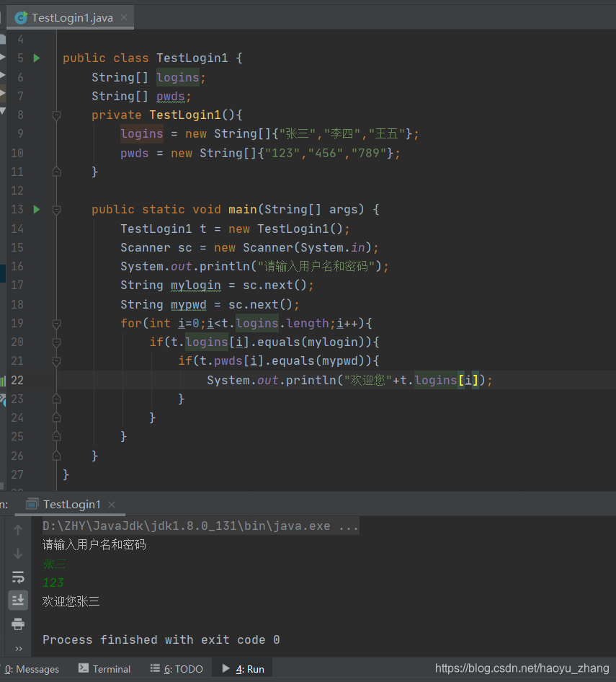Click fold end marker at line 23
The height and width of the screenshot is (682, 616).
click(56, 399)
